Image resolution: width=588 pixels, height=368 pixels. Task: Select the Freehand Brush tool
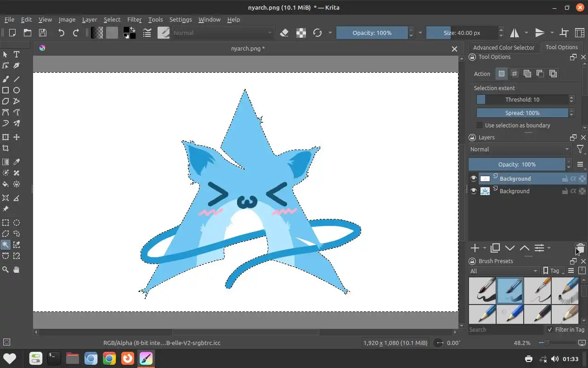[6, 79]
